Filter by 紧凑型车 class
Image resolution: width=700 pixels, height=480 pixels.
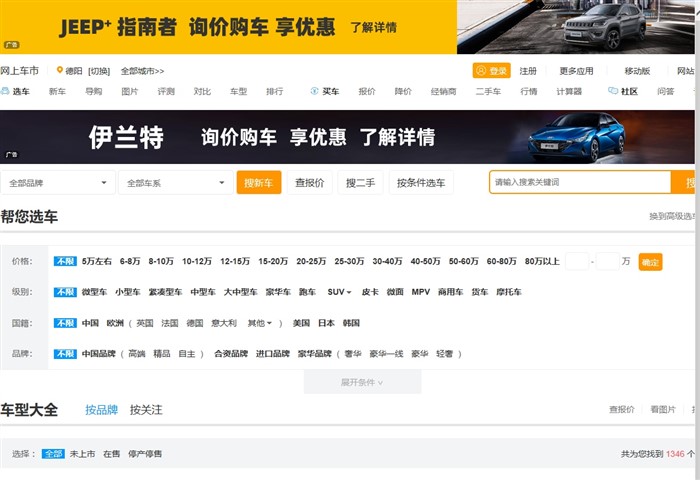coord(165,292)
